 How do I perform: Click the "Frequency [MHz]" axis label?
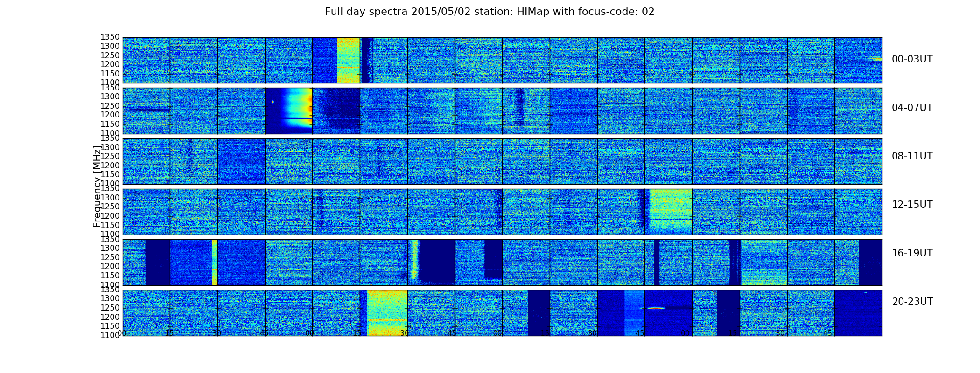point(97,186)
